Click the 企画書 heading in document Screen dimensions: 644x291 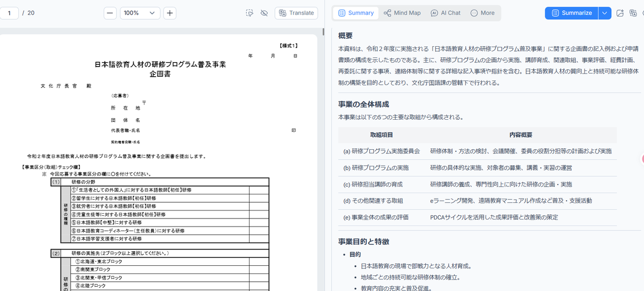pos(160,74)
